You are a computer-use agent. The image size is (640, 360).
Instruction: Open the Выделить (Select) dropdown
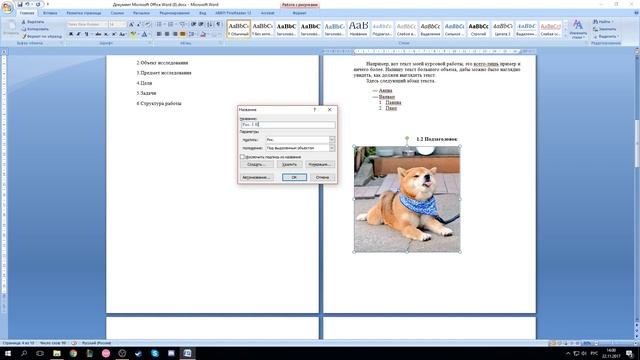[605, 36]
